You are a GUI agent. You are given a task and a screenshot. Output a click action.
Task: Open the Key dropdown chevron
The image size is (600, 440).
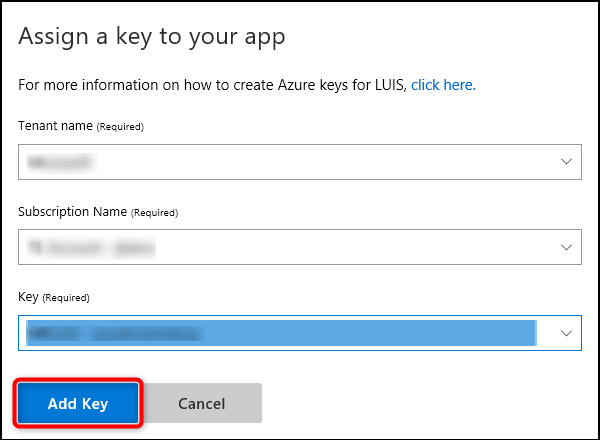click(566, 332)
